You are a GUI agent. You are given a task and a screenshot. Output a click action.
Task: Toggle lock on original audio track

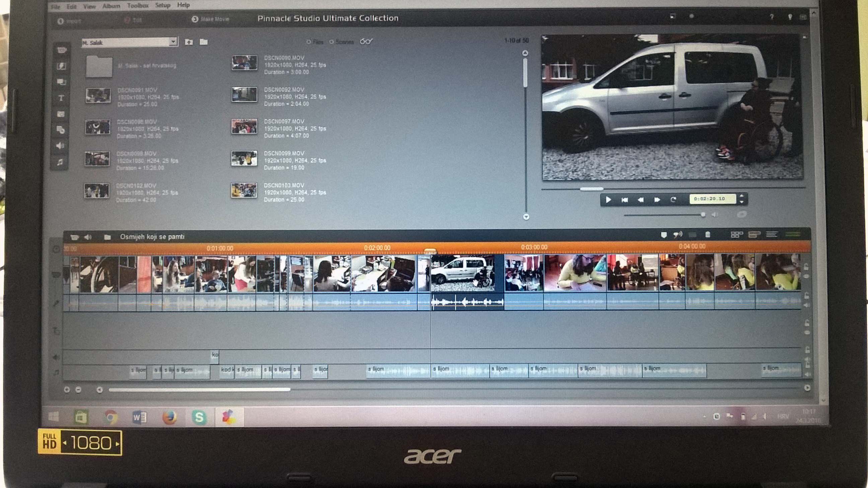(807, 296)
